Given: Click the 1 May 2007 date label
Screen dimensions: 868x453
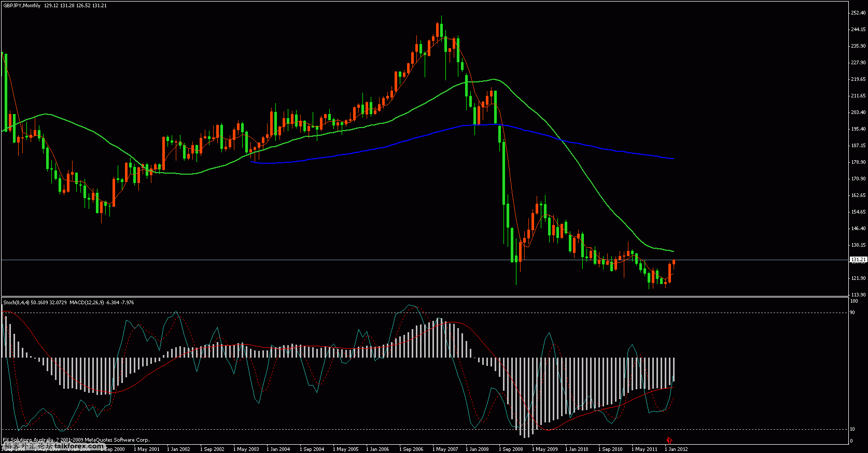Looking at the screenshot, I should point(445,449).
